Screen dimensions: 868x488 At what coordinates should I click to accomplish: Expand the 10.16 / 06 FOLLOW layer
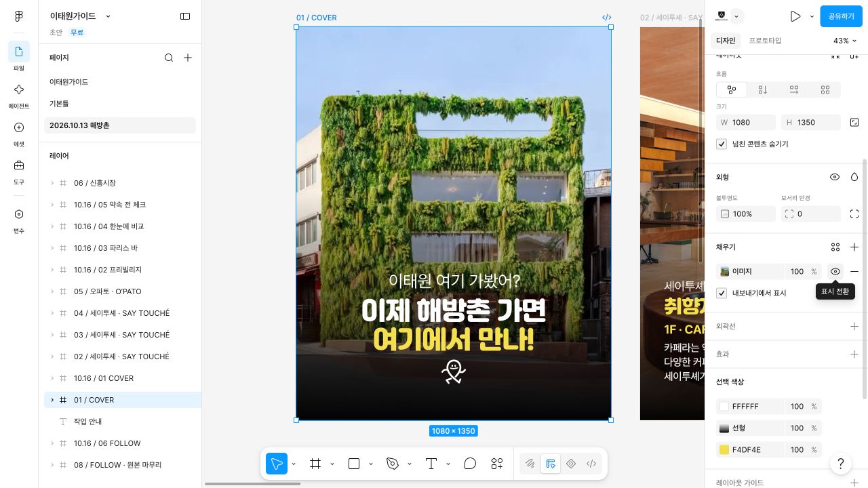pos(52,443)
